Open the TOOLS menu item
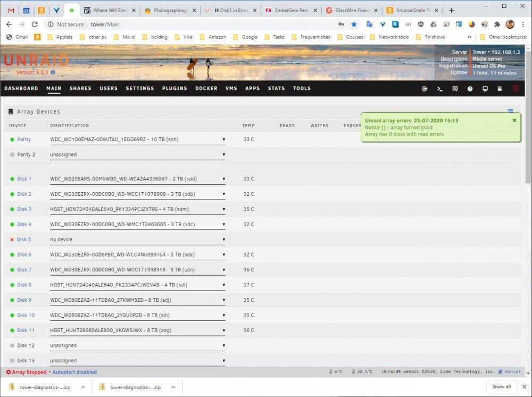 302,88
